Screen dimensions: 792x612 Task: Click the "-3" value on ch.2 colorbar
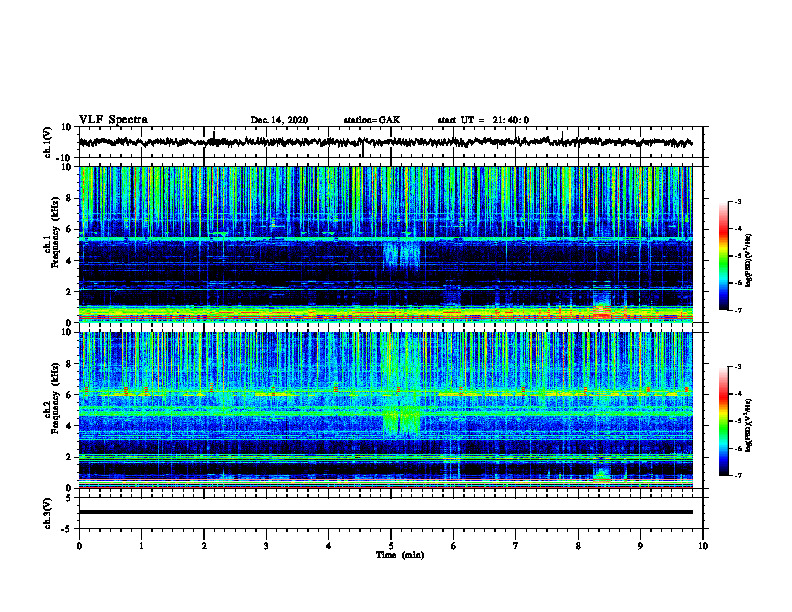(x=738, y=367)
